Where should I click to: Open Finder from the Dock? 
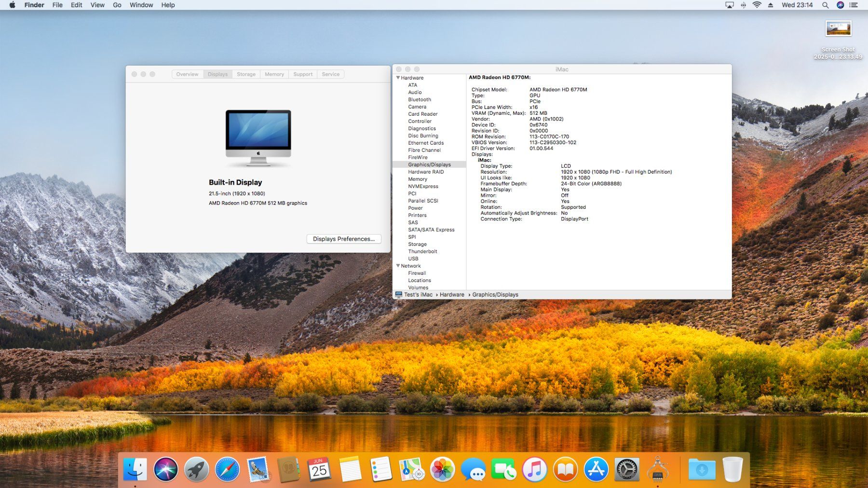[135, 469]
